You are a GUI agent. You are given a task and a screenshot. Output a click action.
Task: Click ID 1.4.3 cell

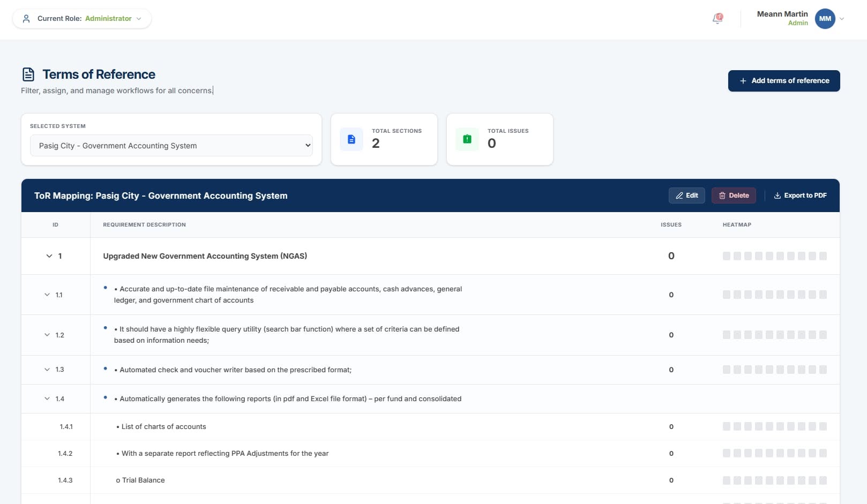tap(65, 480)
